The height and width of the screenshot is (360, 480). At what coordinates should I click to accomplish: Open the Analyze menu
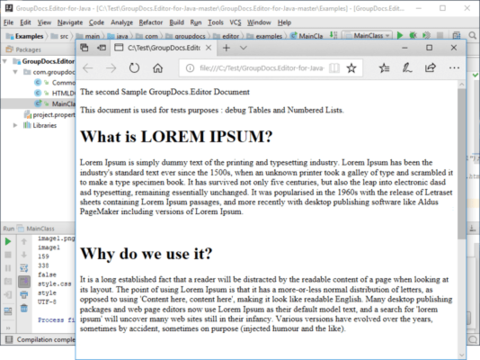point(122,22)
